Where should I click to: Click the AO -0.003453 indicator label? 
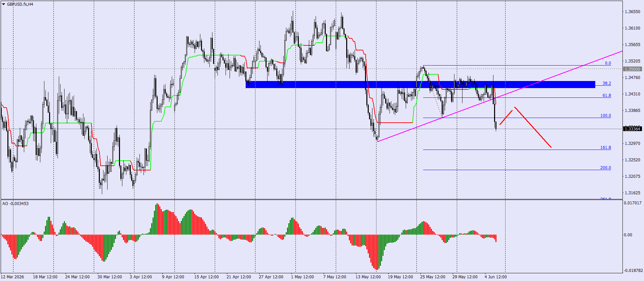(x=15, y=203)
